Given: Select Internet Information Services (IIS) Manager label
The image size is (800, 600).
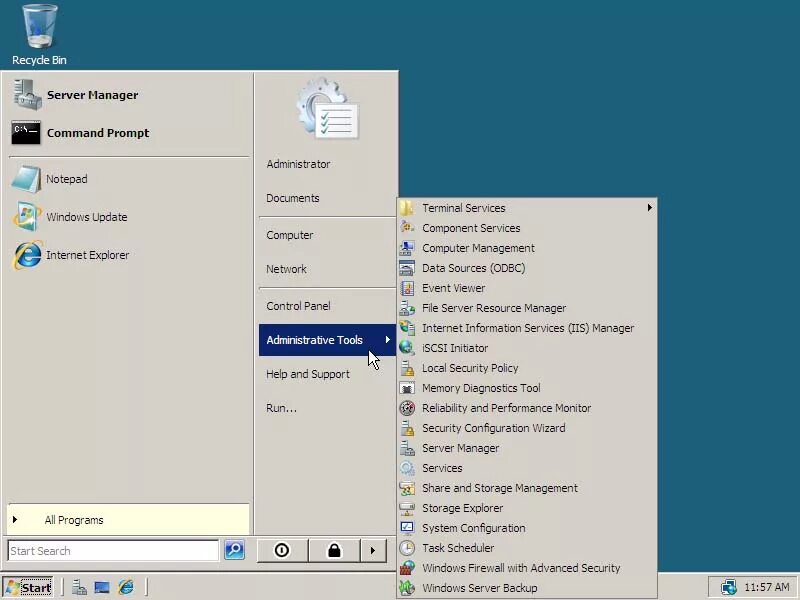Looking at the screenshot, I should point(528,328).
